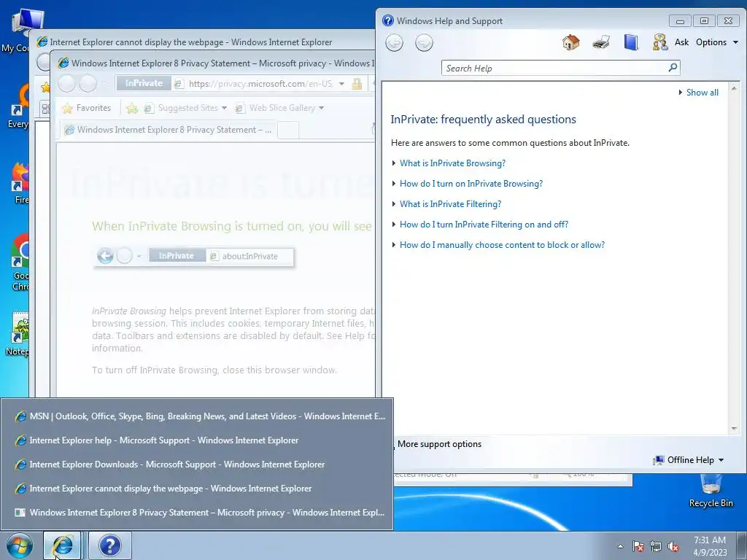The height and width of the screenshot is (560, 747).
Task: Expand What is InPrivate Filtering?
Action: (x=450, y=204)
